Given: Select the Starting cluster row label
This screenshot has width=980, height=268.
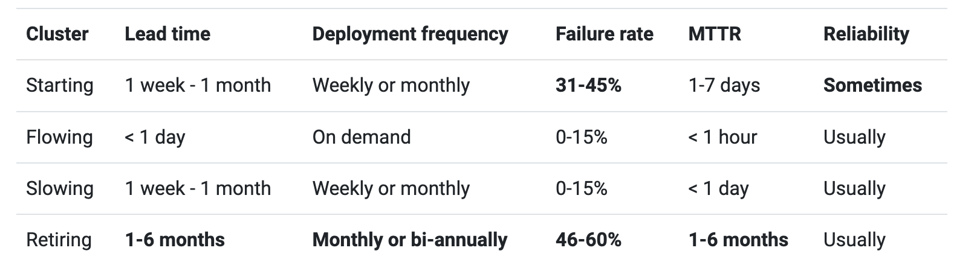Looking at the screenshot, I should coord(59,85).
